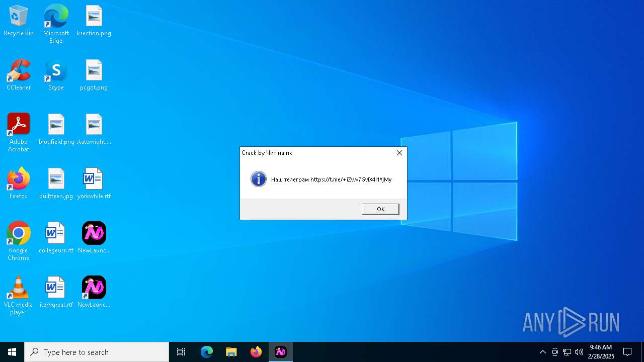Open the Meet Now tray icon

555,352
